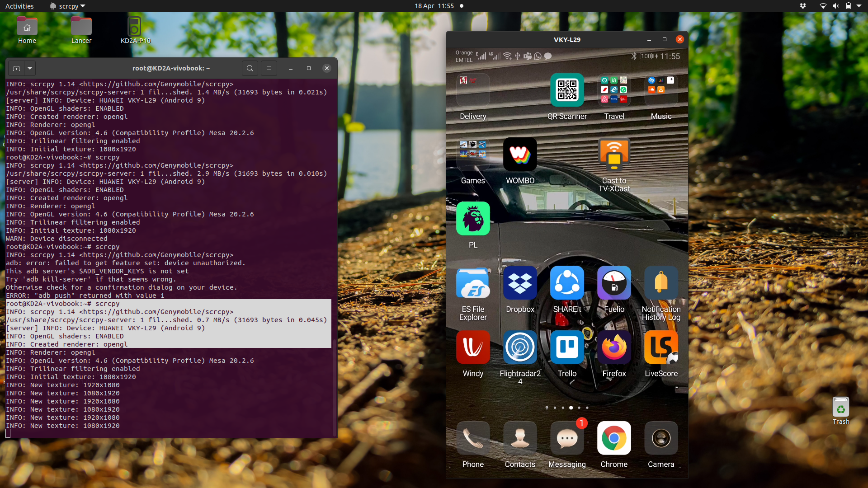
Task: Launch the Windy app
Action: 473,347
